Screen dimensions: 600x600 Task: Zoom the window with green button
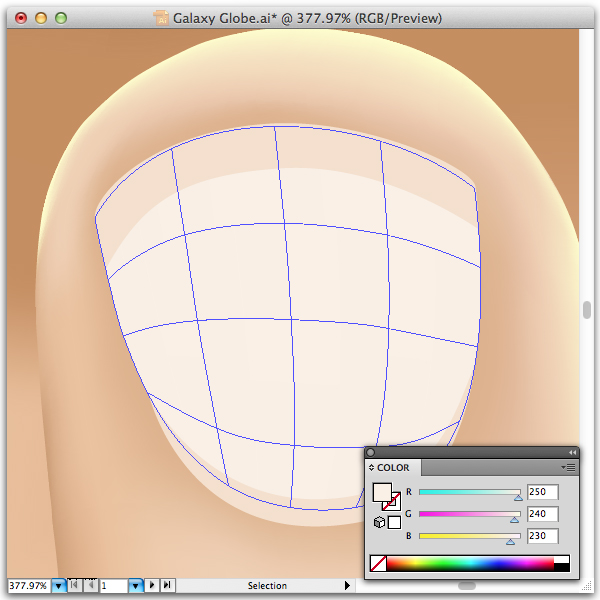click(61, 18)
